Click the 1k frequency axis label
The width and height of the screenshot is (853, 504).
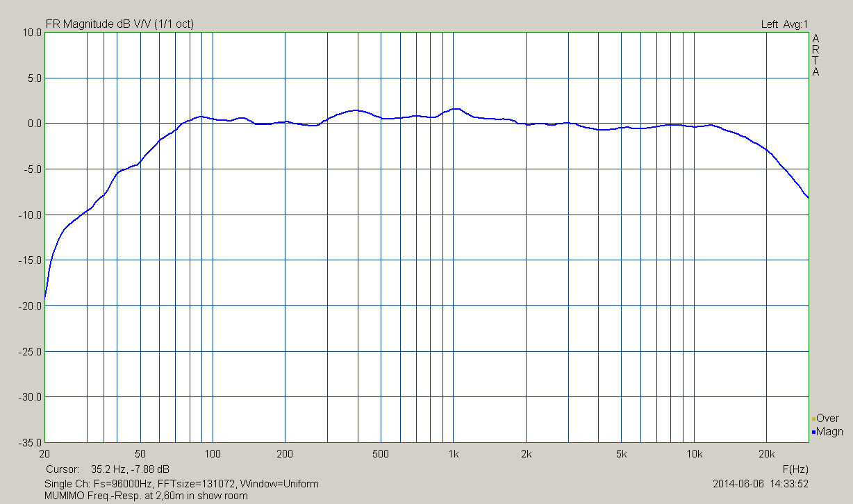[454, 454]
